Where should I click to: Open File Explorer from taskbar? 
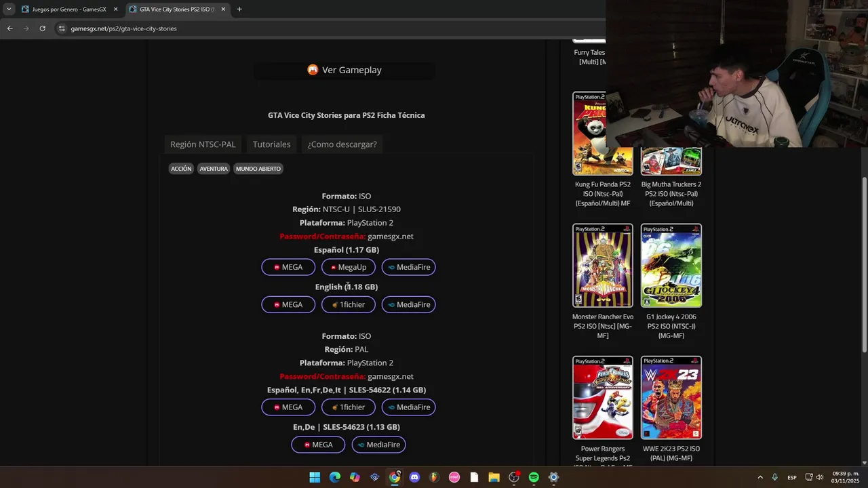coord(494,477)
